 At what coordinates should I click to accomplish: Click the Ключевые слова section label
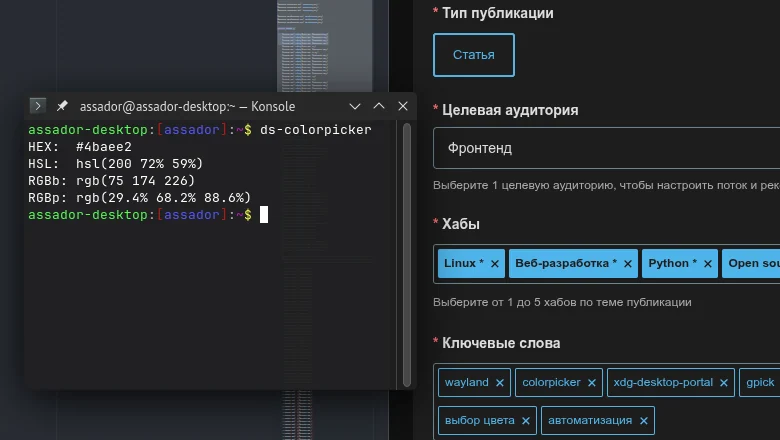(501, 343)
